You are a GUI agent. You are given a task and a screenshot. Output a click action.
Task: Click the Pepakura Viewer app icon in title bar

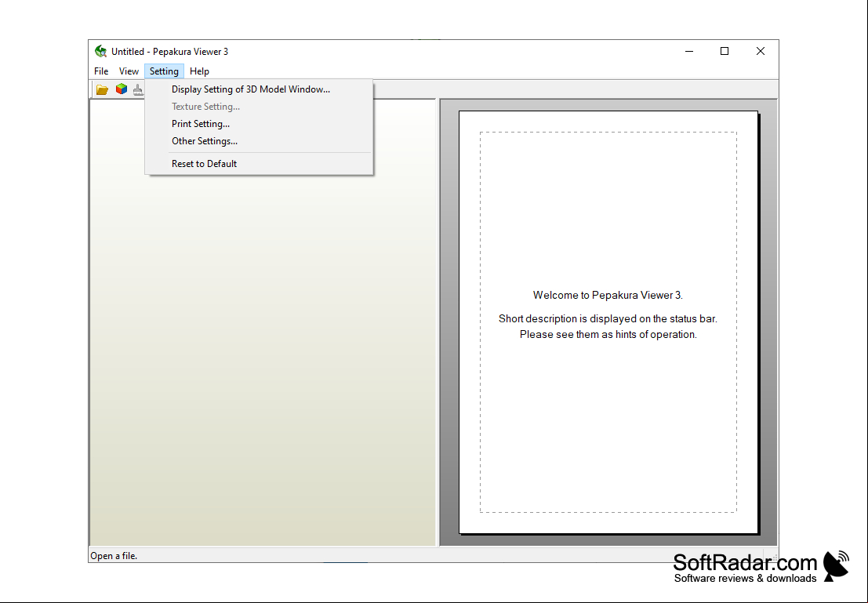(100, 52)
